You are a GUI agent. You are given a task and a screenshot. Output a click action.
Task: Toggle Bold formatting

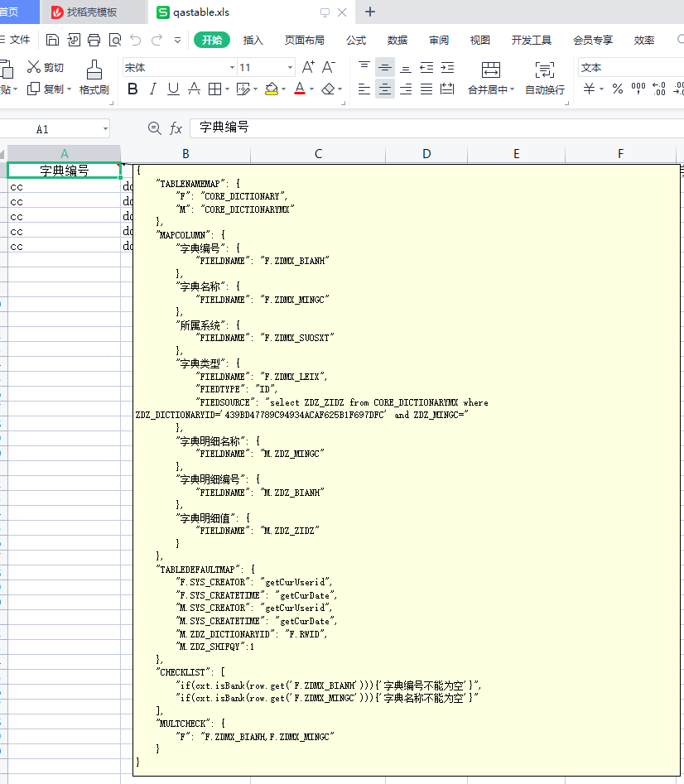click(132, 89)
